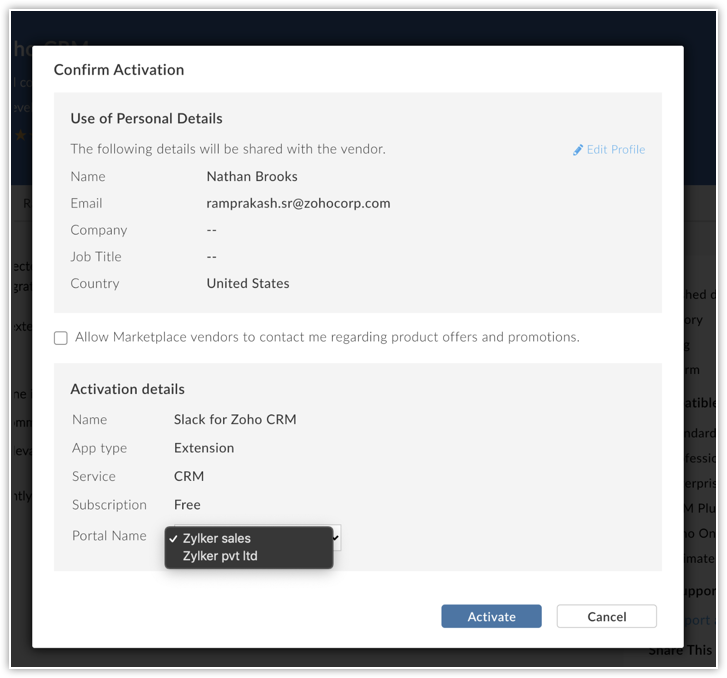This screenshot has width=727, height=678.
Task: Click the Activation details heading
Action: point(127,389)
